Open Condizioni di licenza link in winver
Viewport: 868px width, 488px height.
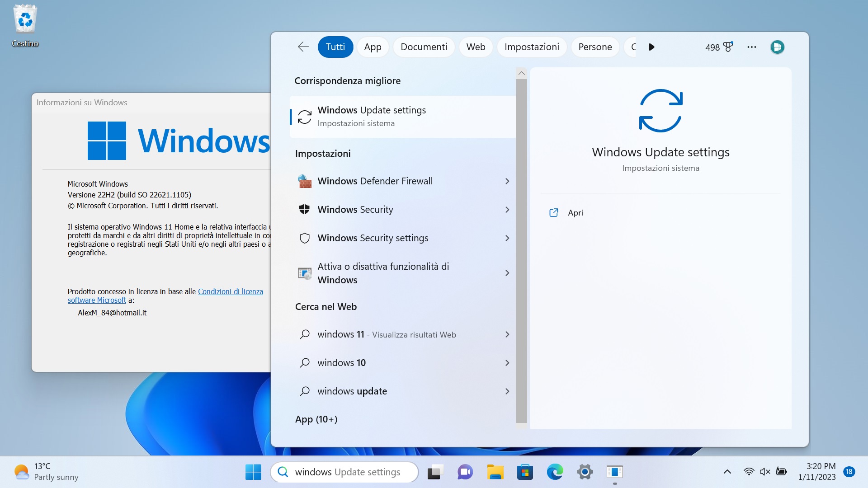coord(231,291)
